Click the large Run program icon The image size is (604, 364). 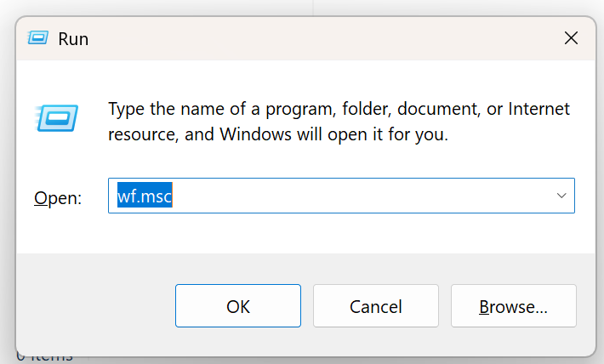tap(58, 117)
